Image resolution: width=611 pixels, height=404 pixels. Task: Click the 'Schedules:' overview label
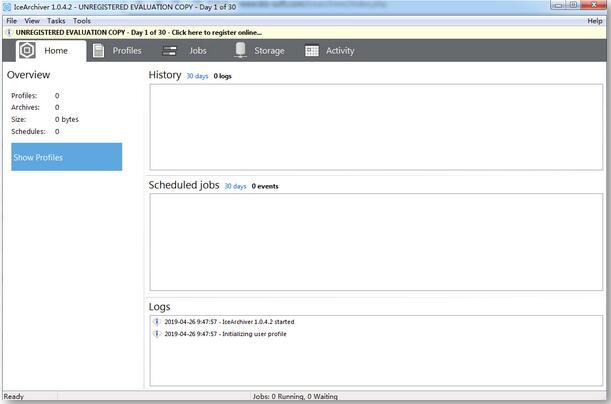pos(28,131)
